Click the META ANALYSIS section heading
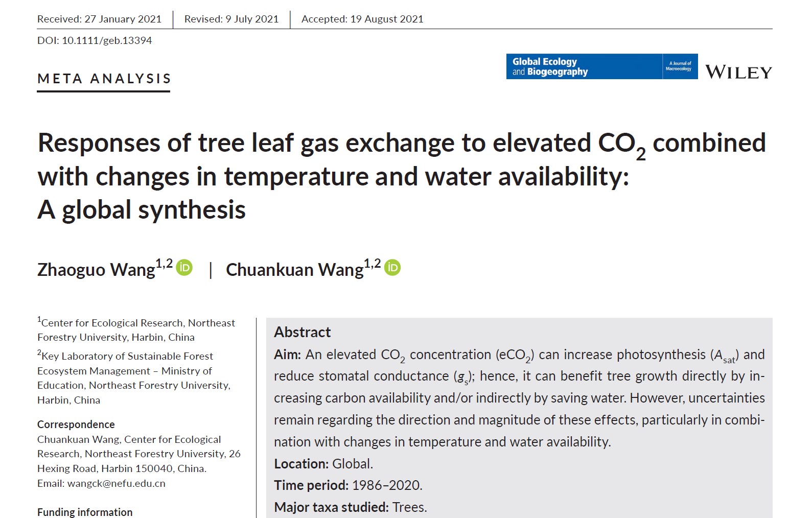This screenshot has height=518, width=812. 104,79
